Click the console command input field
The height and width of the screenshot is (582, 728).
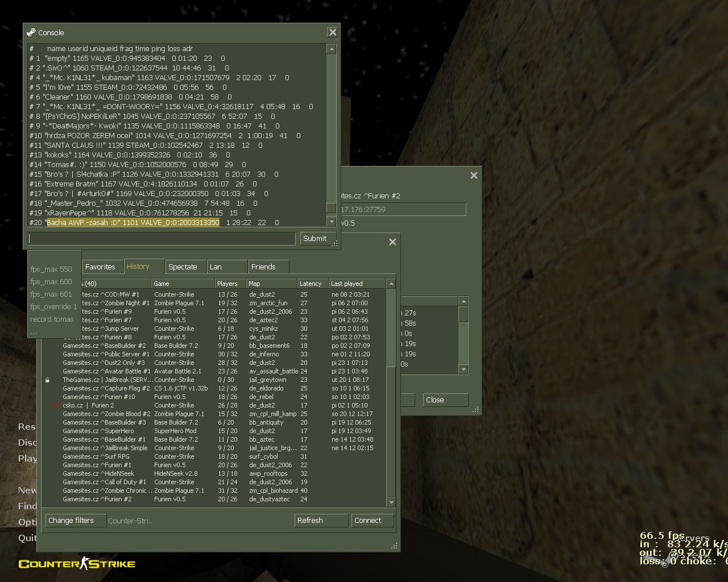(162, 239)
